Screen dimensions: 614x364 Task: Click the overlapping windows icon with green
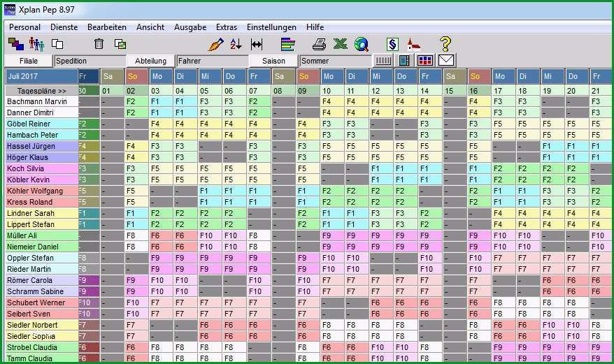[x=120, y=44]
